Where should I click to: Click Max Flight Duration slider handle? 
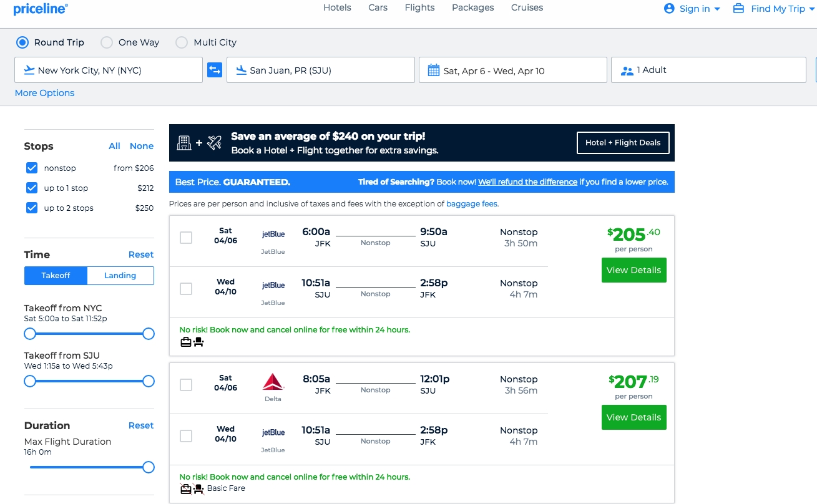[149, 467]
